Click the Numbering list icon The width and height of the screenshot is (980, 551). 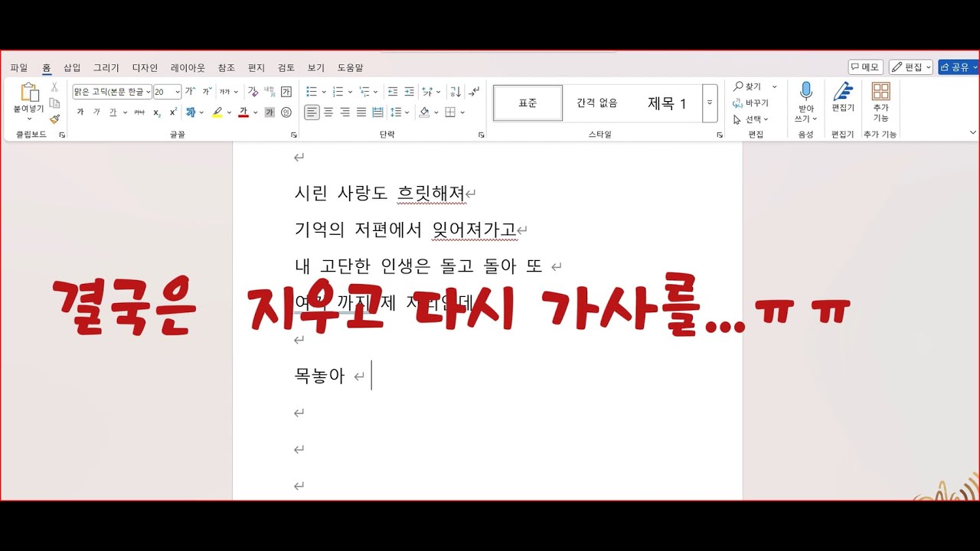[x=338, y=92]
